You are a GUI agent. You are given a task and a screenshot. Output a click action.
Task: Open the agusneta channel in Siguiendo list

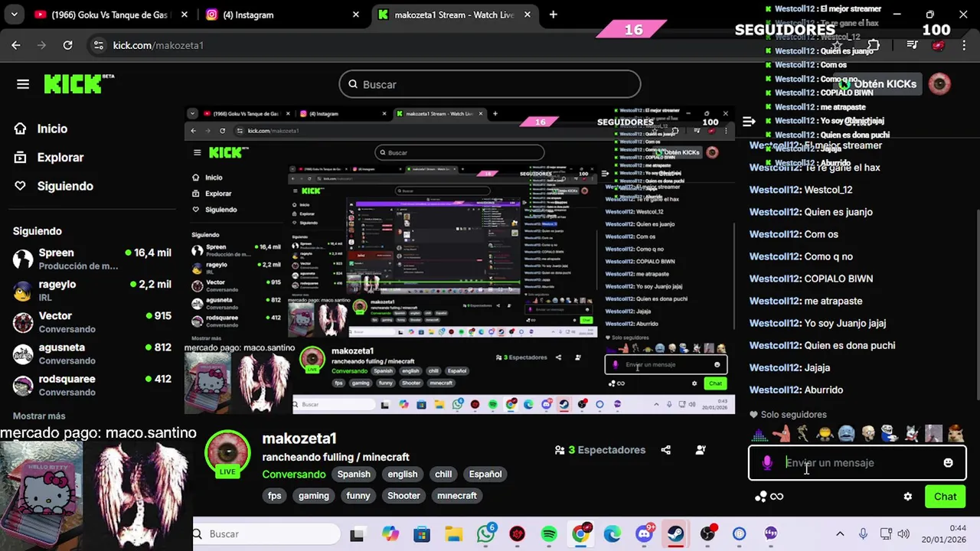coord(92,353)
